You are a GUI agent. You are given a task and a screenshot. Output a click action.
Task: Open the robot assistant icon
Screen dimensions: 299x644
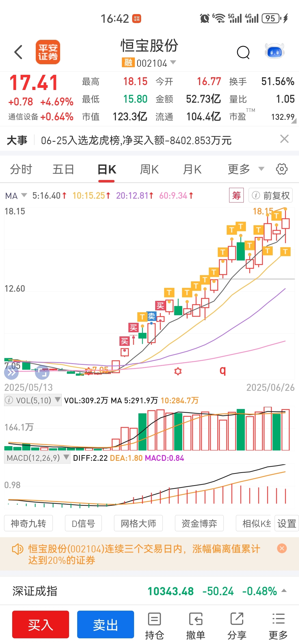point(274,51)
